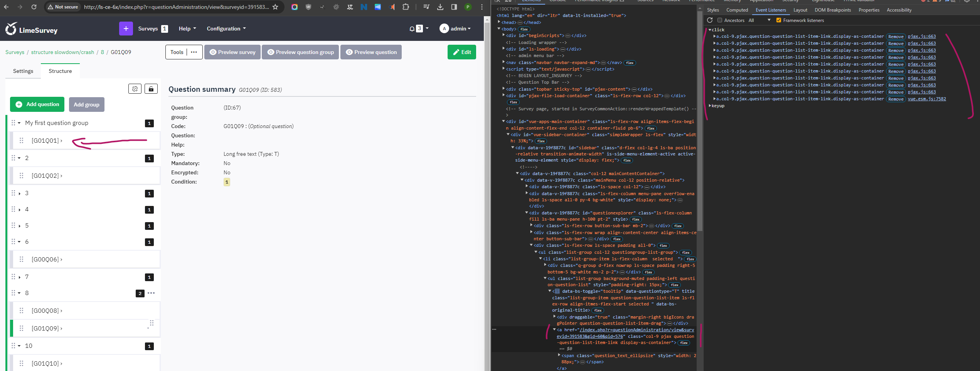Open the browser extensions puzzle icon
Image resolution: width=980 pixels, height=371 pixels.
tap(406, 7)
